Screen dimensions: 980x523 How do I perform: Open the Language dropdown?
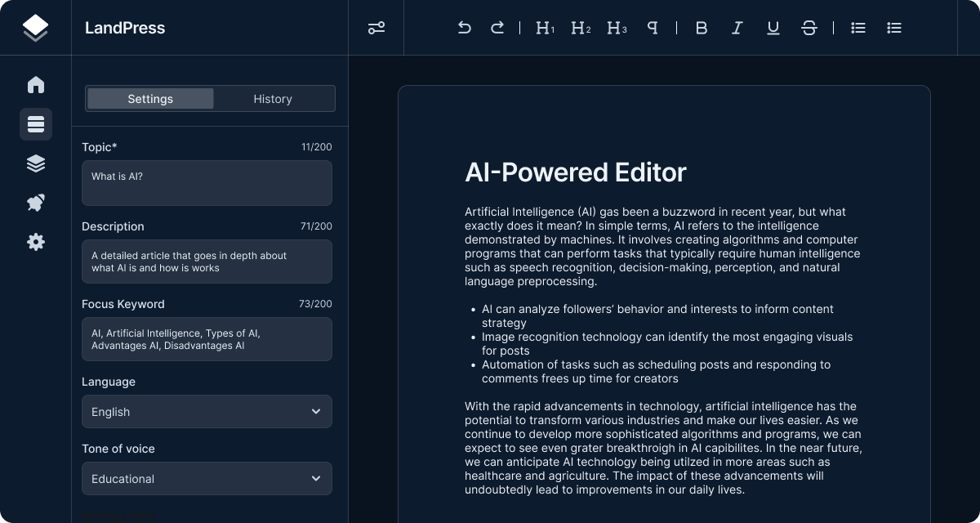(207, 412)
